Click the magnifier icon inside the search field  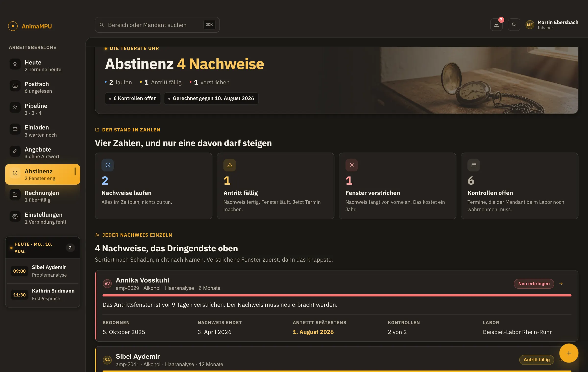click(102, 25)
